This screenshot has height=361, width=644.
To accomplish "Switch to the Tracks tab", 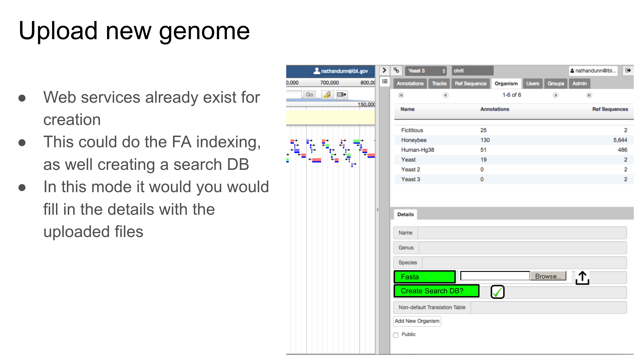I will click(x=439, y=83).
